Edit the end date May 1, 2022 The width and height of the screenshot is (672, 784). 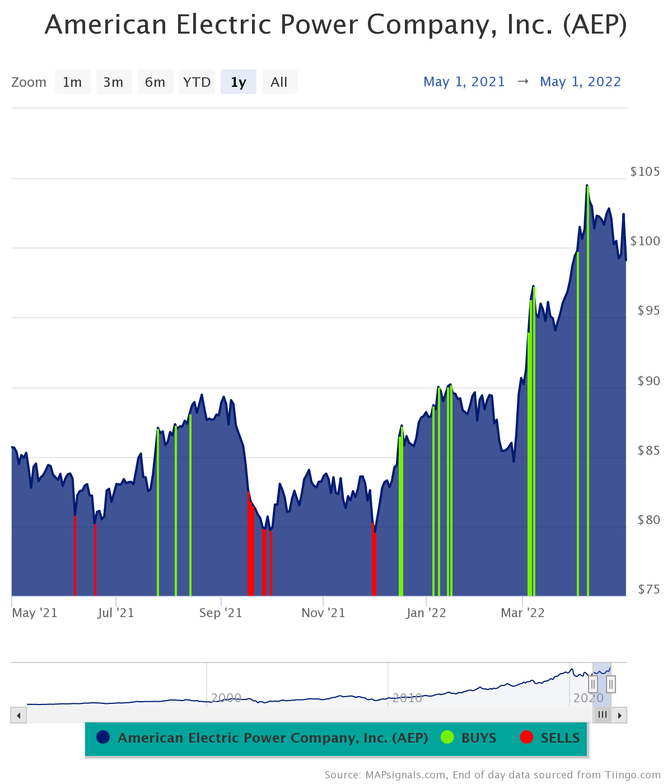581,82
